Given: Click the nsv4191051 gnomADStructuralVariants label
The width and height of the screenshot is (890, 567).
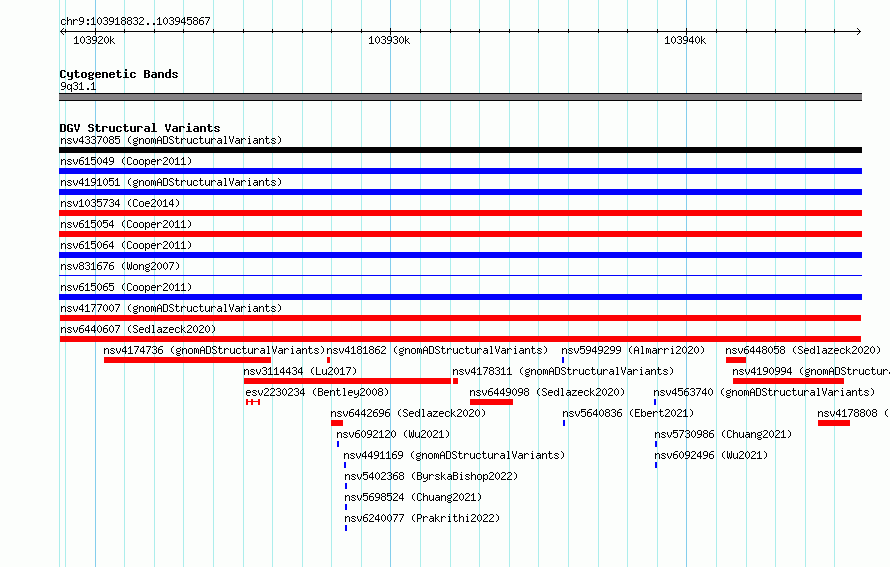Looking at the screenshot, I should [171, 182].
